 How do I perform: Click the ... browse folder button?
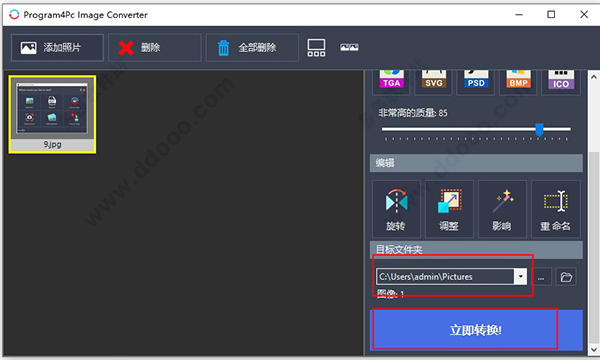click(541, 277)
